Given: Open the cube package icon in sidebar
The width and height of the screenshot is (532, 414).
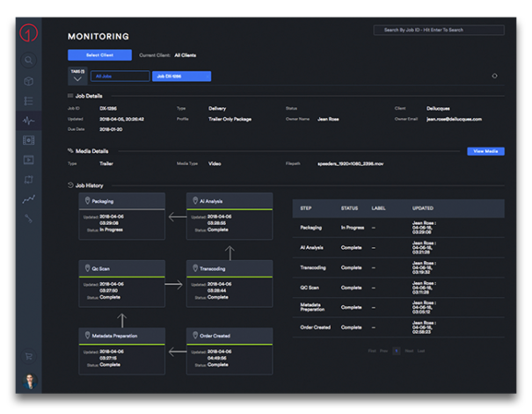Looking at the screenshot, I should pos(28,81).
